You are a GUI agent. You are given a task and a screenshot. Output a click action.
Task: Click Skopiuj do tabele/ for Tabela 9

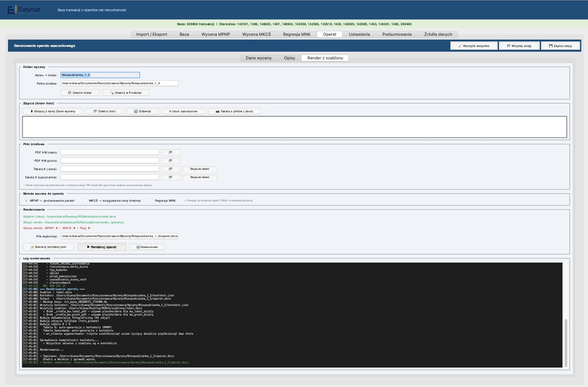coord(200,177)
